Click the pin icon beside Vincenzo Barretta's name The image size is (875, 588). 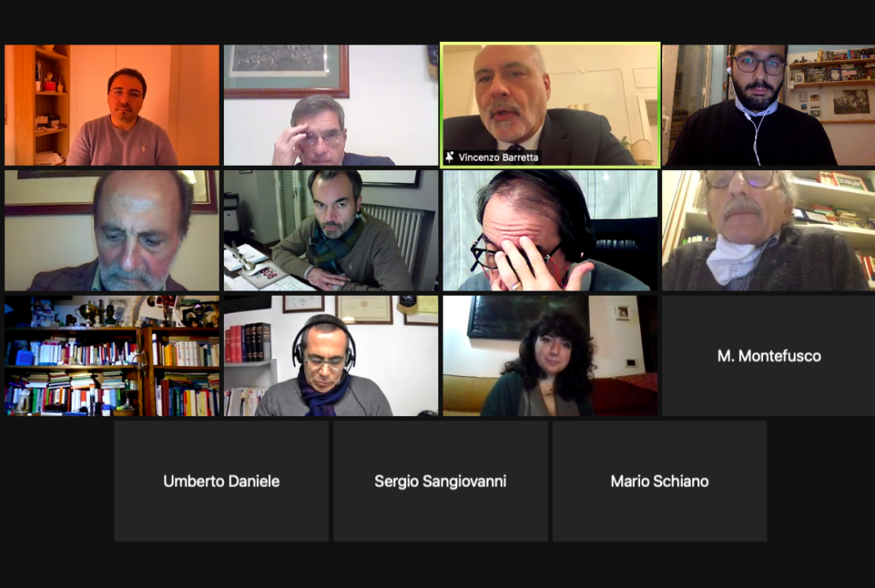[449, 157]
